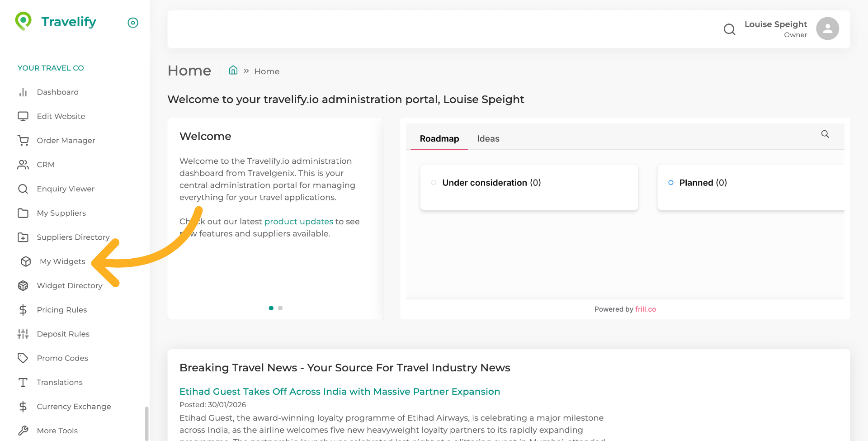Click the More Tools wrench icon
This screenshot has height=441, width=868.
click(23, 431)
